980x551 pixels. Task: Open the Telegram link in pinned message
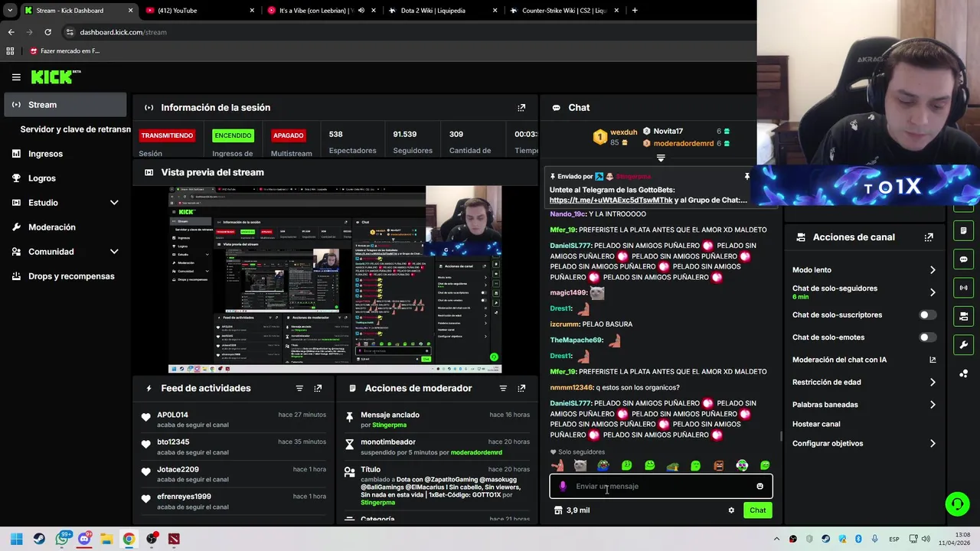pyautogui.click(x=611, y=201)
